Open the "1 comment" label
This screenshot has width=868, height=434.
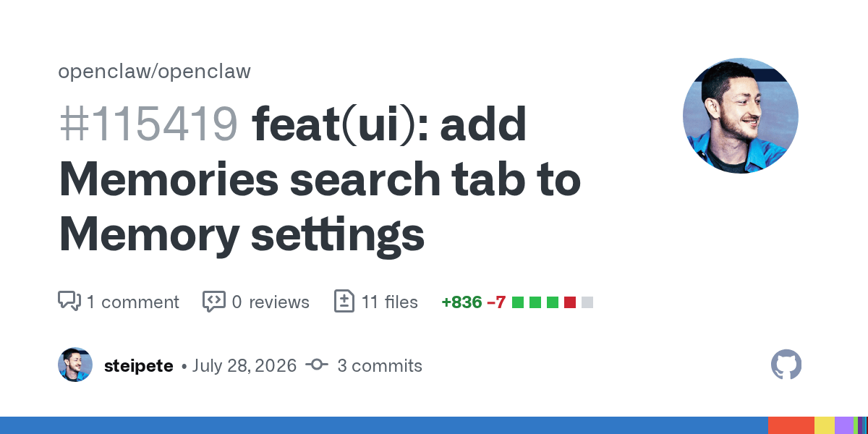[x=132, y=302]
